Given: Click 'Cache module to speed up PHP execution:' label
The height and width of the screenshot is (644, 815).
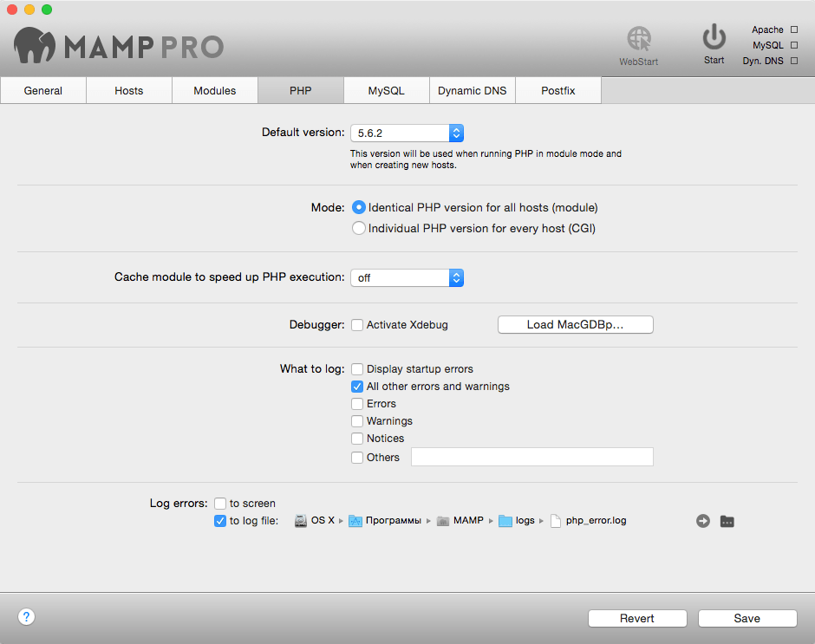Looking at the screenshot, I should point(229,277).
